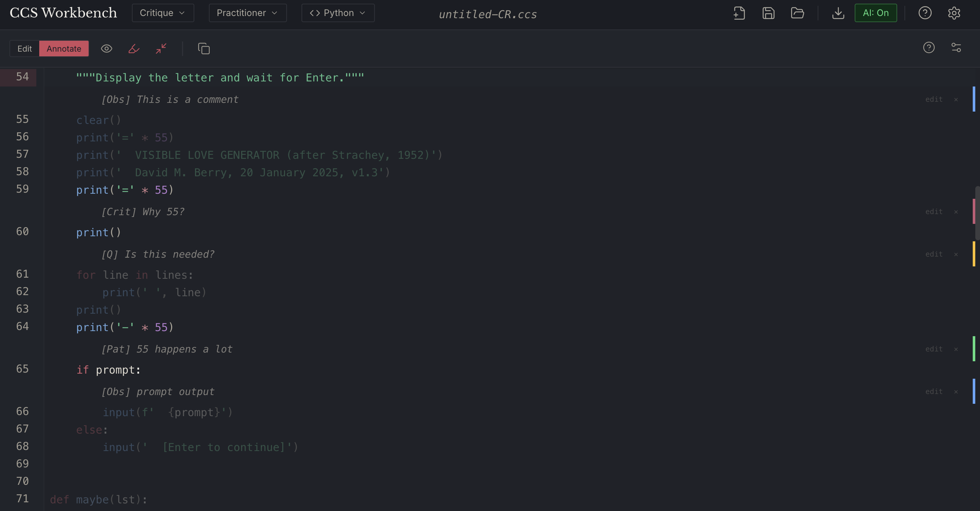980x511 pixels.
Task: Click the copy icon in annotation toolbar
Action: pyautogui.click(x=203, y=49)
